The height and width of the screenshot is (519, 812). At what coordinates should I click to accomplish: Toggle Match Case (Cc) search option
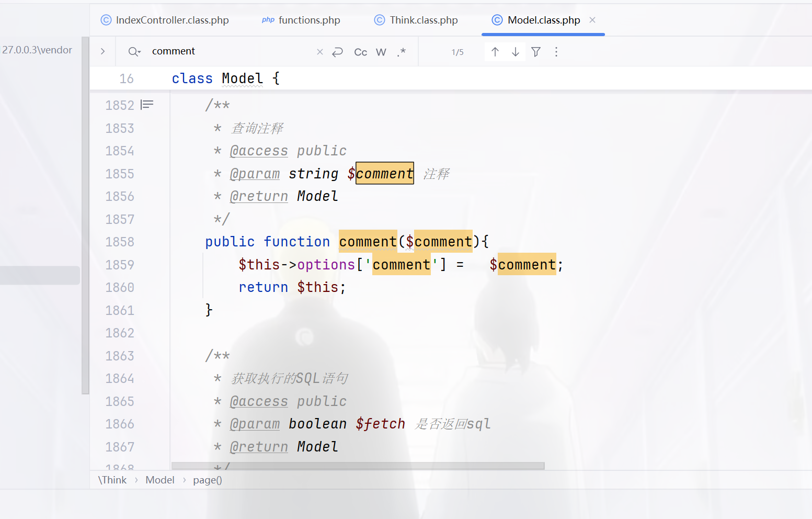point(360,52)
